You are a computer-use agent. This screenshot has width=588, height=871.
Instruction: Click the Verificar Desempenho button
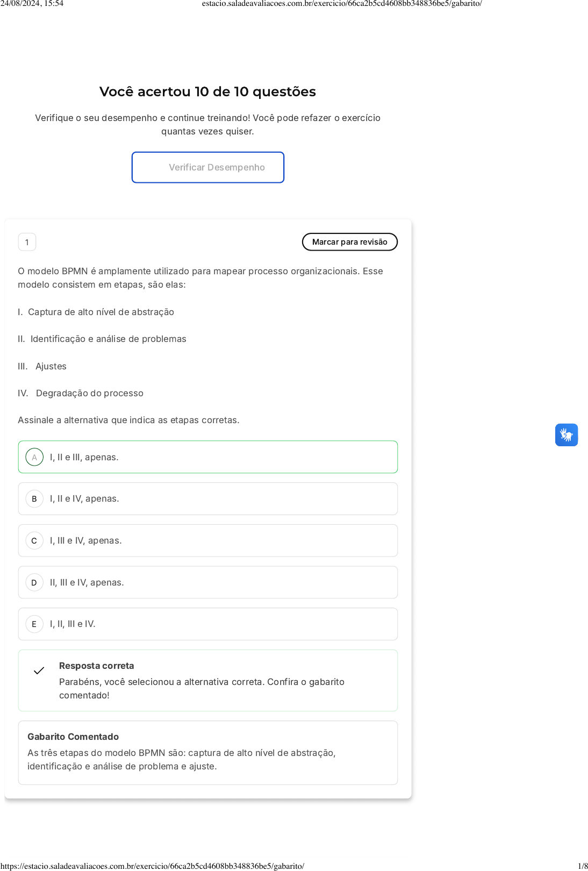[208, 167]
